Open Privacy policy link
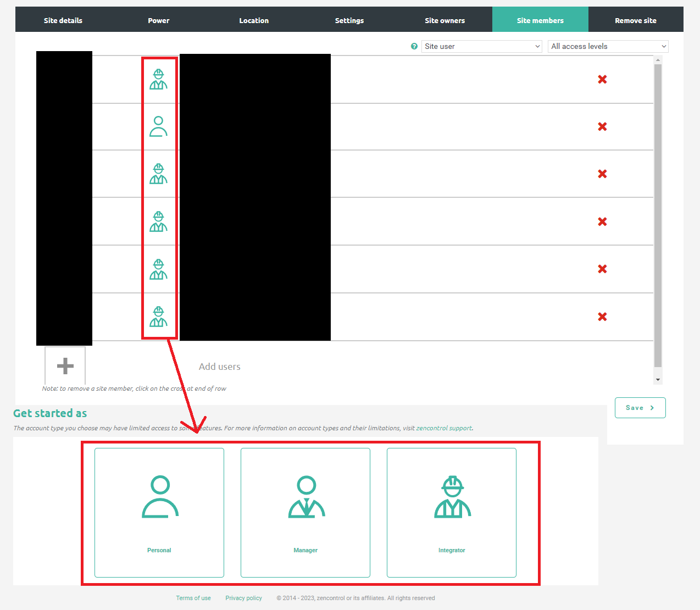Screen dimensions: 700x610 pos(243,598)
